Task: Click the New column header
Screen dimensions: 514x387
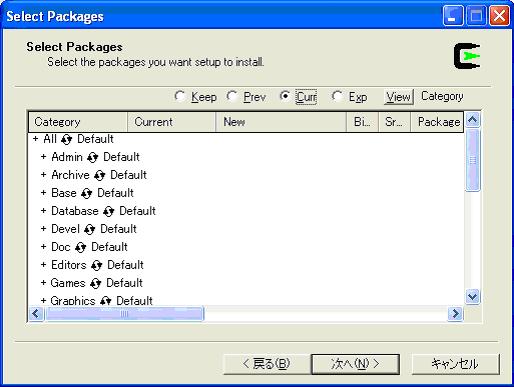Action: point(281,122)
